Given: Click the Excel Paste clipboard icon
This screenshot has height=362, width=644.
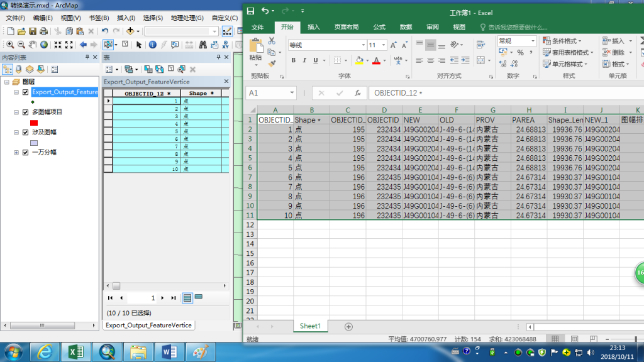Looking at the screenshot, I should [256, 47].
